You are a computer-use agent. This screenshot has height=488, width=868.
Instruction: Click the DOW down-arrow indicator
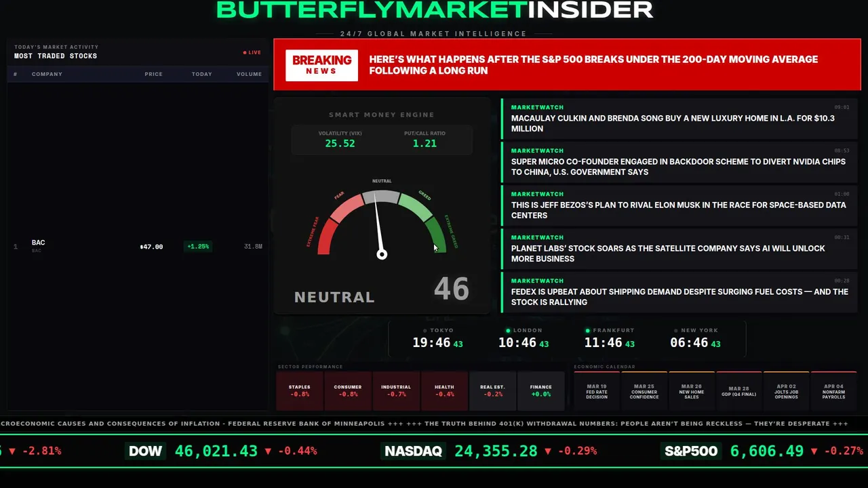click(x=268, y=451)
